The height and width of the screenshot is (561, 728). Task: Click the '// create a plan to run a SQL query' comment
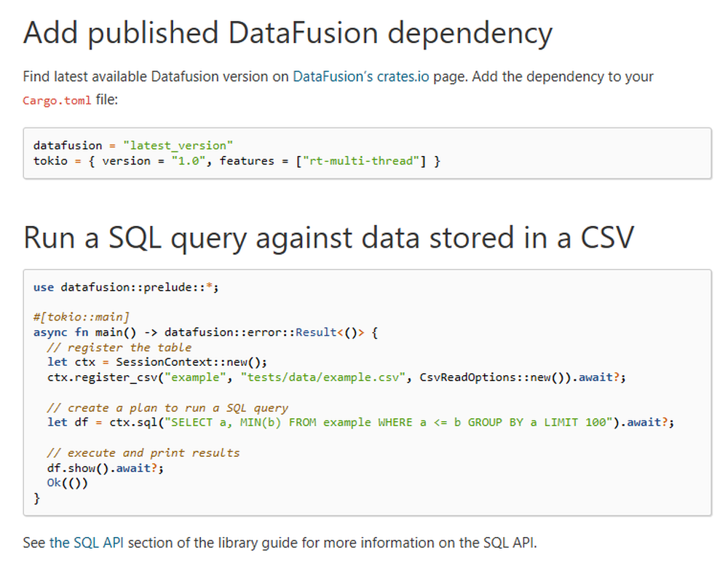click(x=167, y=407)
